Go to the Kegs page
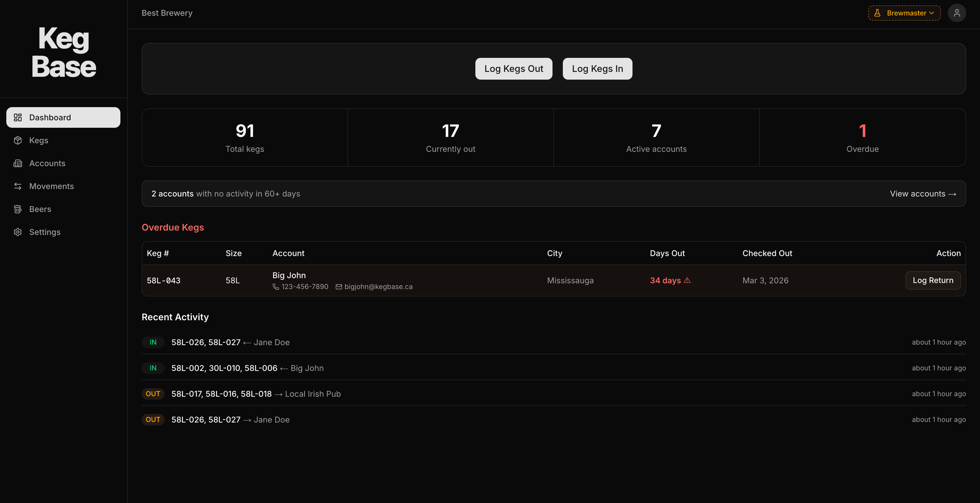 point(63,140)
